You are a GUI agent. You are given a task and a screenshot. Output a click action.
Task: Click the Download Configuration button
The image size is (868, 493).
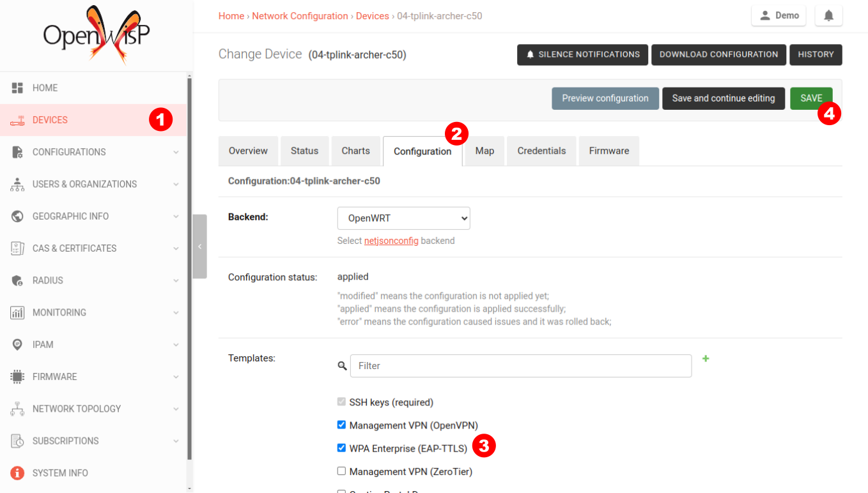tap(718, 54)
